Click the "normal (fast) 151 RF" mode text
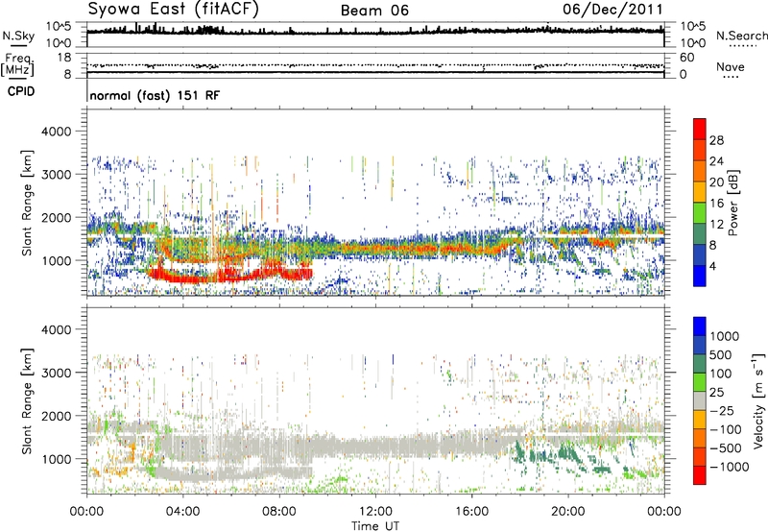This screenshot has width=768, height=532. point(155,95)
